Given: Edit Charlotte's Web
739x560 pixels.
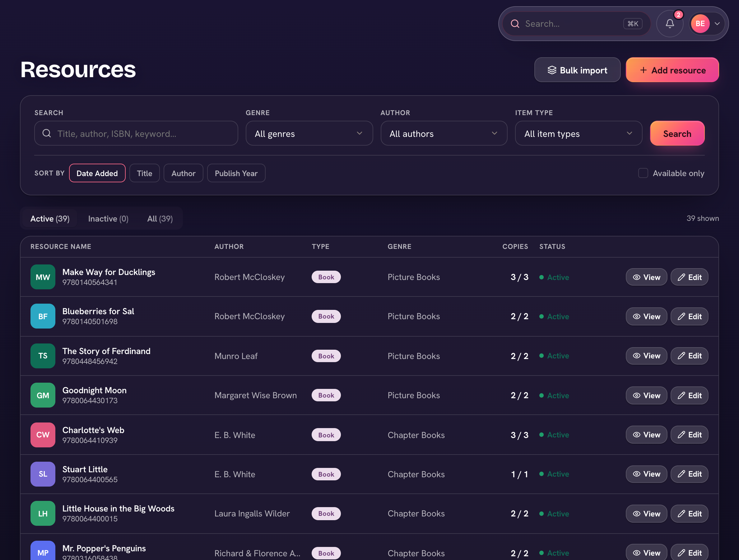Looking at the screenshot, I should coord(689,435).
